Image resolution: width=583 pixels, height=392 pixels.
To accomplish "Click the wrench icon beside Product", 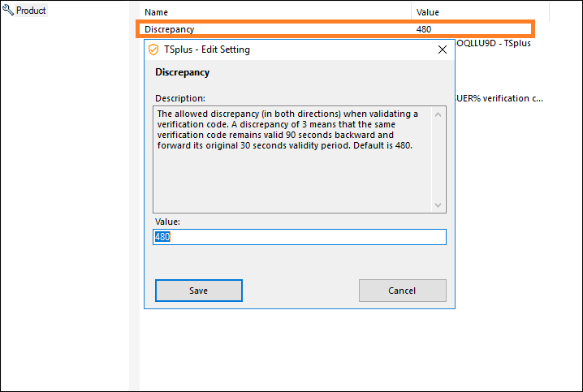I will (x=9, y=11).
